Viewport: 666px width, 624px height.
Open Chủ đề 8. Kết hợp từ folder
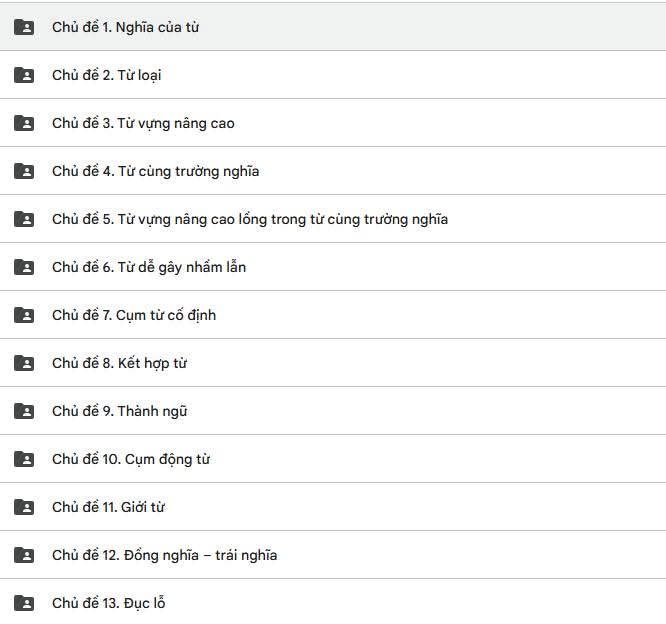click(x=119, y=363)
